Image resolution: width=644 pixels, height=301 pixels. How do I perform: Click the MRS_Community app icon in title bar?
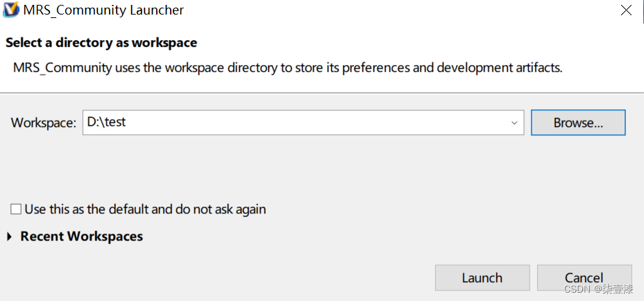[11, 10]
